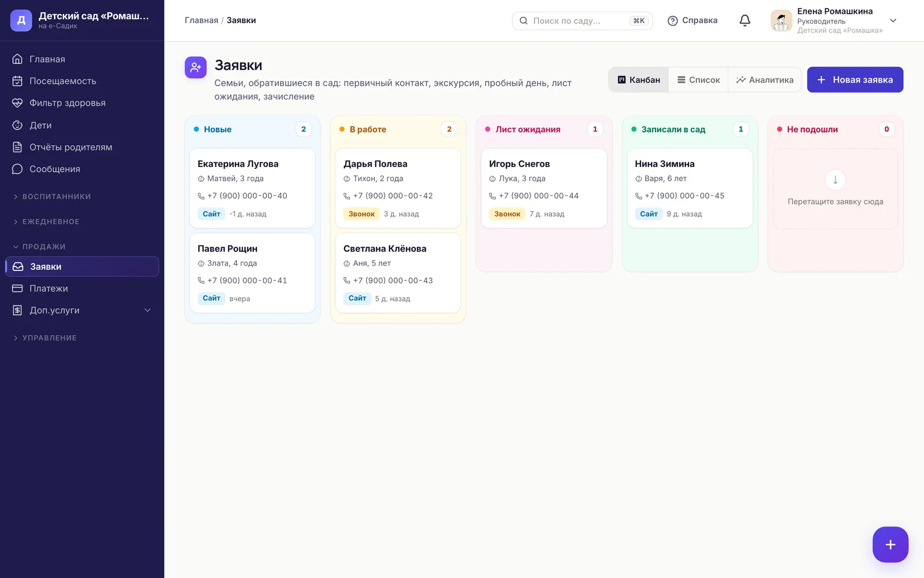Screen dimensions: 924x578
Task: Open Отчёты родителям document icon
Action: click(x=17, y=147)
